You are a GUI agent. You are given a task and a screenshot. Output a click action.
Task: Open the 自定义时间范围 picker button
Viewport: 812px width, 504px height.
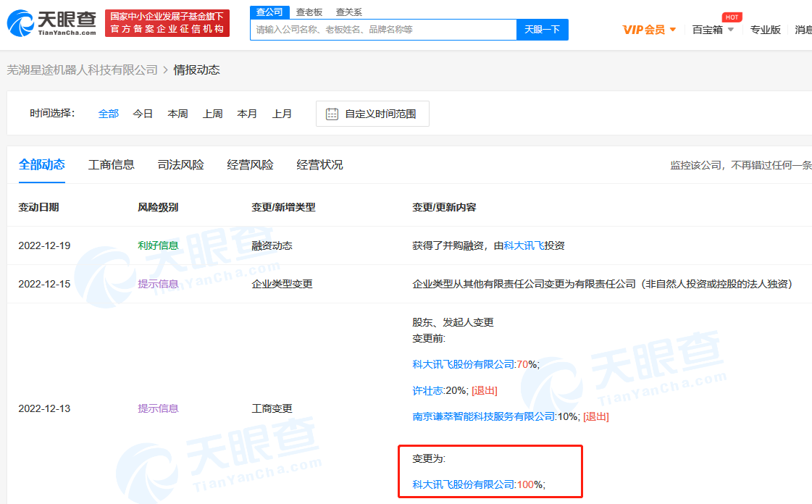(x=372, y=114)
